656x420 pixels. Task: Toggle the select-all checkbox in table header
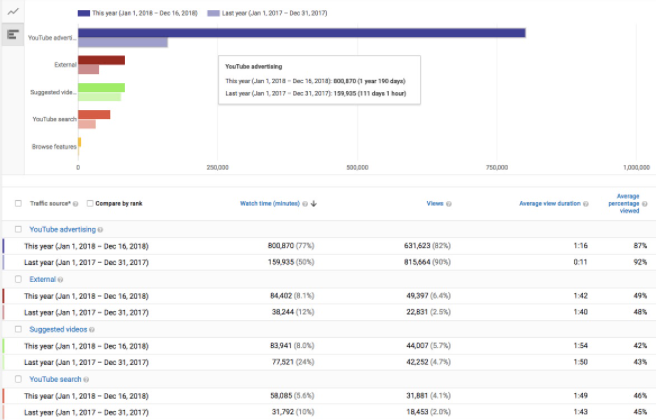point(18,203)
